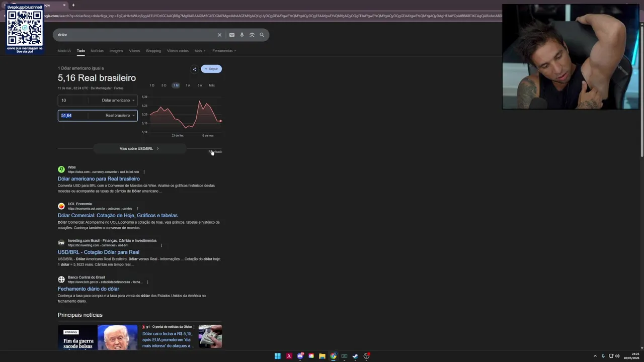
Task: Switch to Vídeos curtos tab
Action: [178, 51]
